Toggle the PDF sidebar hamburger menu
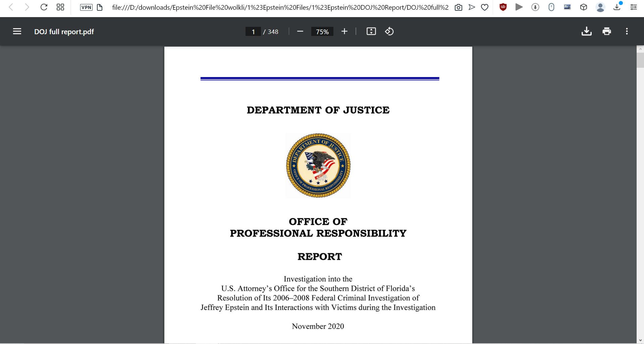The height and width of the screenshot is (344, 644). point(17,32)
